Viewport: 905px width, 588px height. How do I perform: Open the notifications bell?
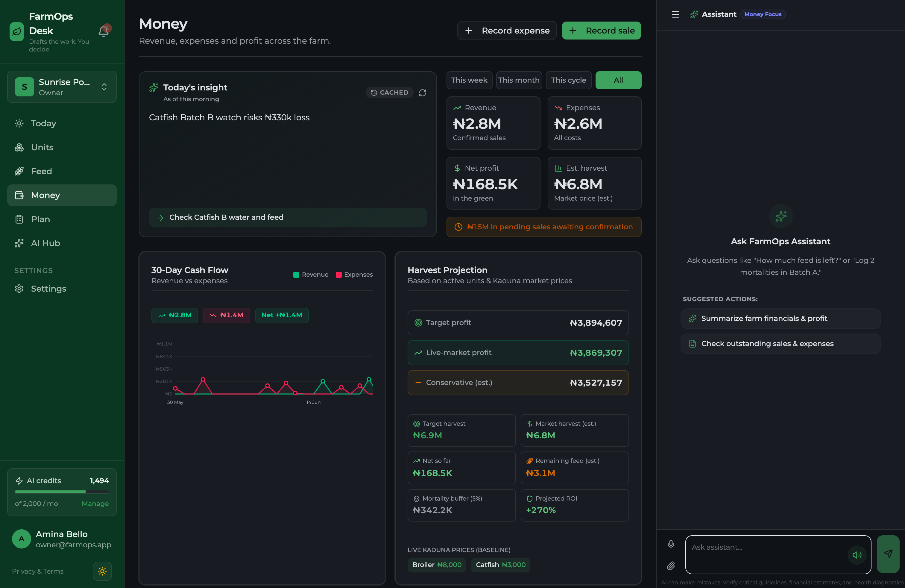[104, 31]
